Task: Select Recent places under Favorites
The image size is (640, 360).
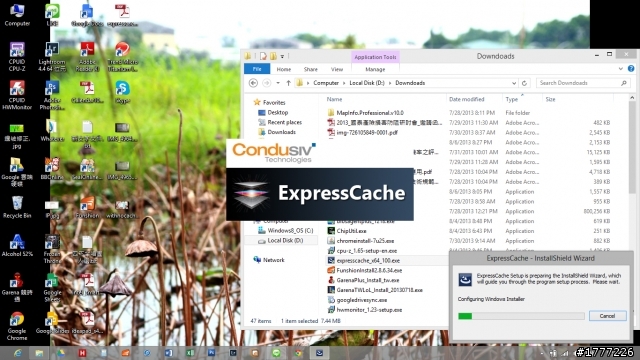Action: tap(284, 122)
